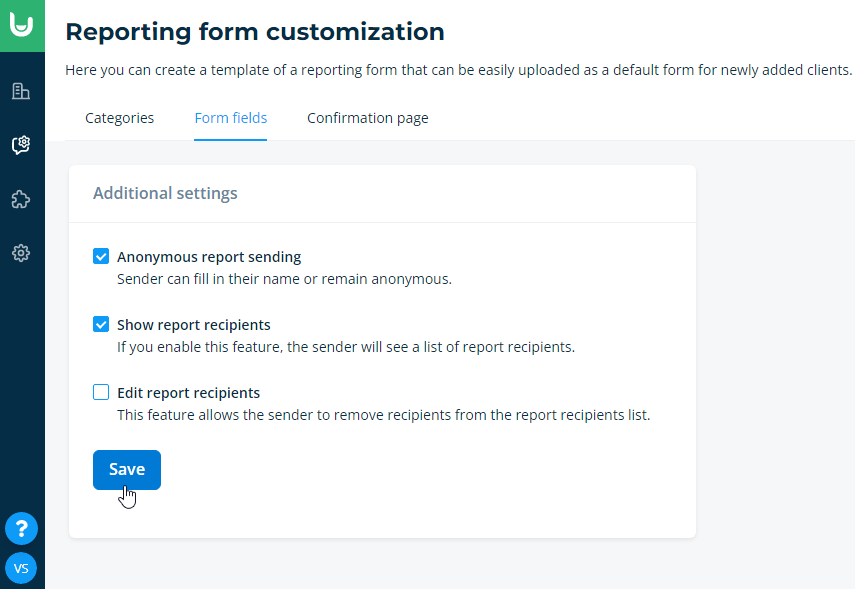Click the "Edit report recipients" label text
This screenshot has width=855, height=589.
(188, 393)
